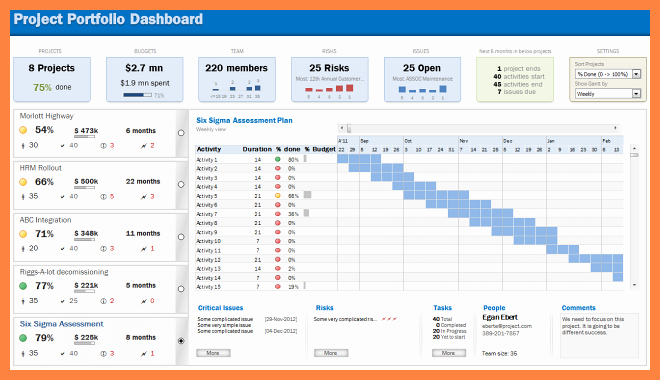Viewport: 660px width, 380px height.
Task: Click the issues icon for Morlott Highway
Action: pyautogui.click(x=104, y=146)
